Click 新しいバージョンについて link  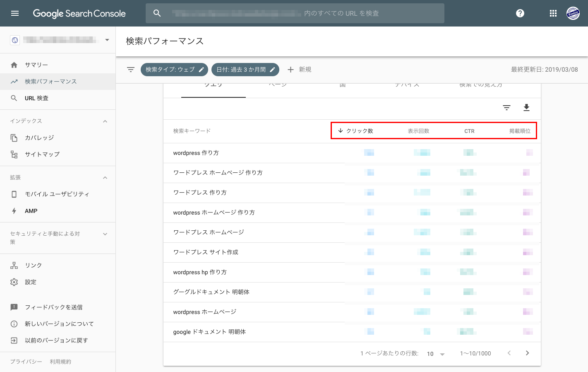[59, 324]
